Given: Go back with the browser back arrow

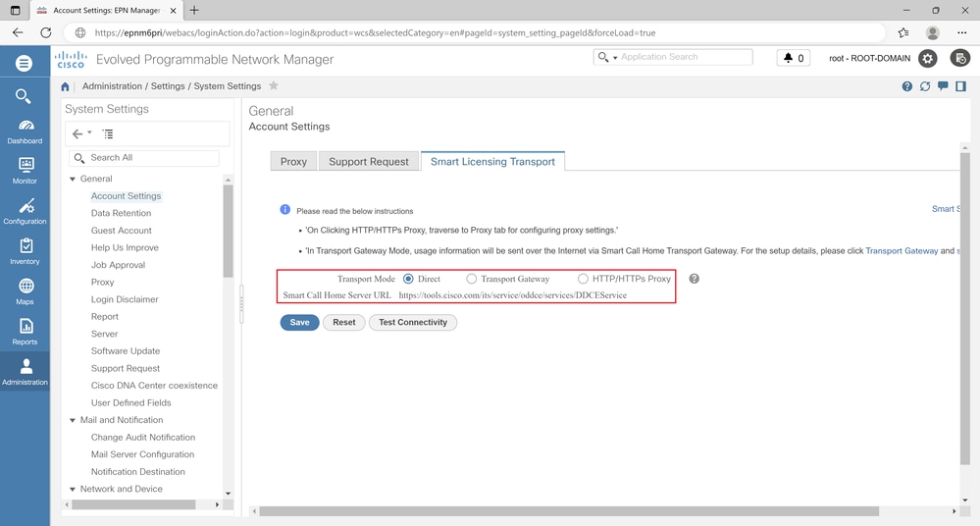Looking at the screenshot, I should [18, 32].
